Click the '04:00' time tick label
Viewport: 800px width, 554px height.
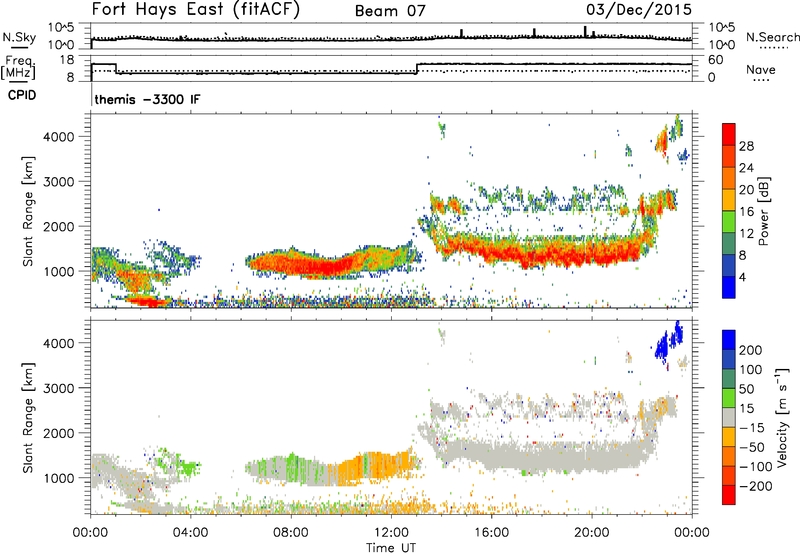point(190,533)
